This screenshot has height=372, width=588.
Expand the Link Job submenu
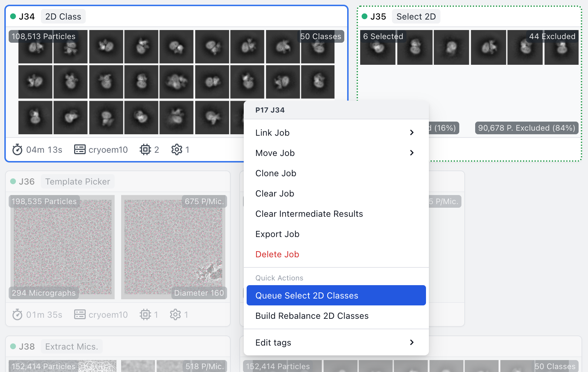coord(412,132)
